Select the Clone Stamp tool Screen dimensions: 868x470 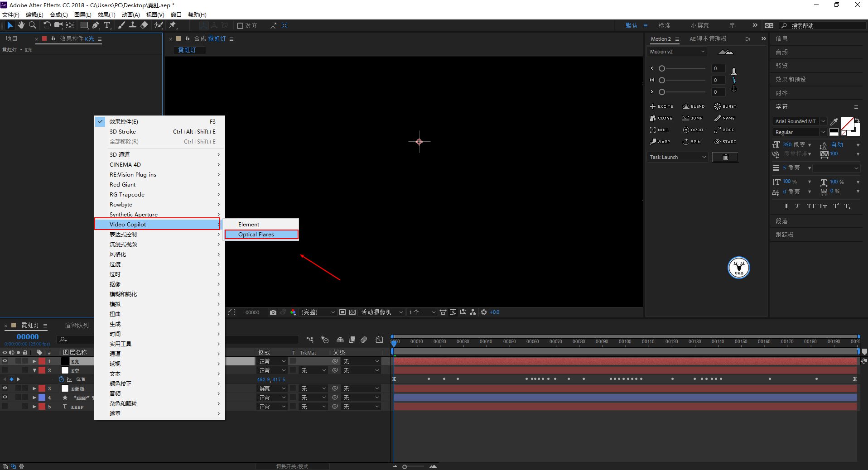coord(133,25)
